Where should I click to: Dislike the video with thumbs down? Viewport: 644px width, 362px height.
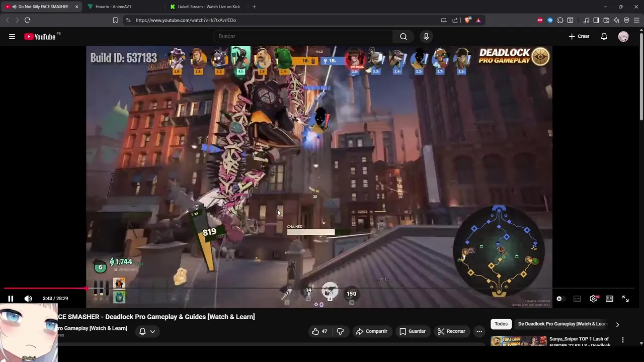[x=340, y=331]
